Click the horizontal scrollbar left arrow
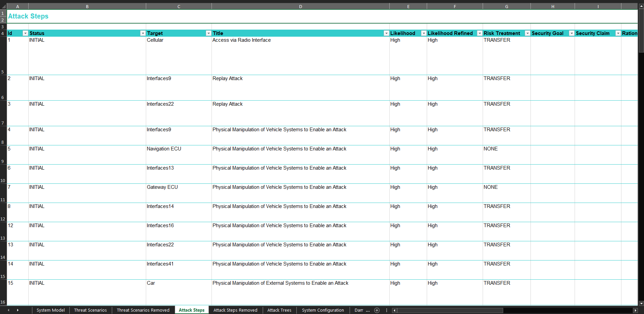Screen dimensions: 644x314 [x=394, y=310]
